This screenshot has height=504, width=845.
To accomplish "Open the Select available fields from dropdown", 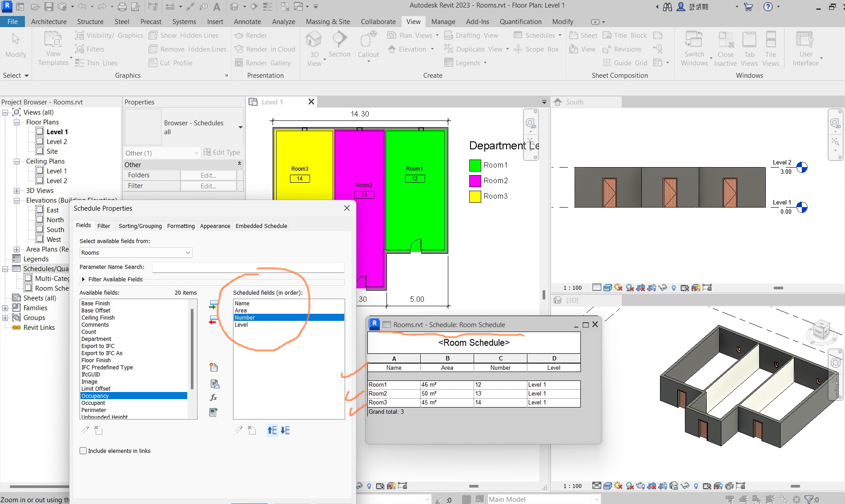I will (188, 252).
